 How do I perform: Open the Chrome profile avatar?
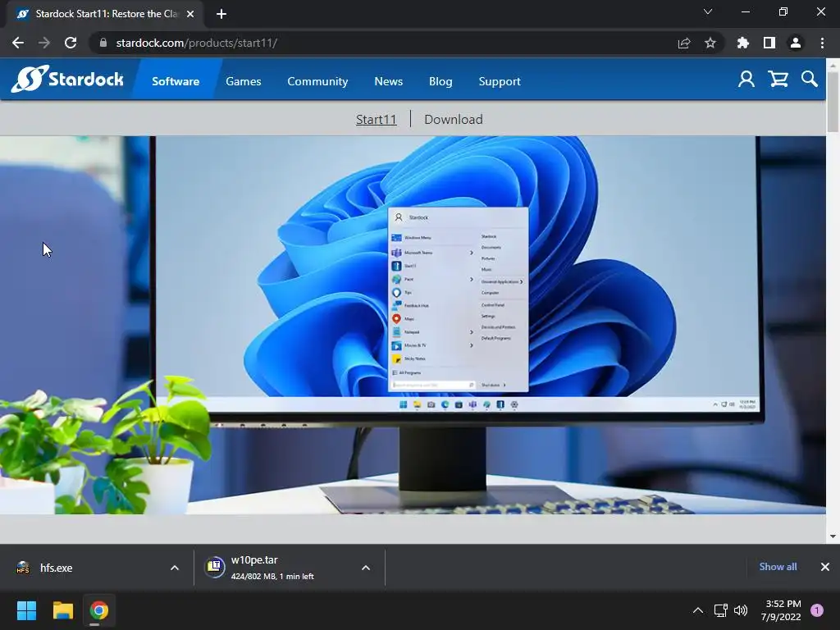(796, 43)
